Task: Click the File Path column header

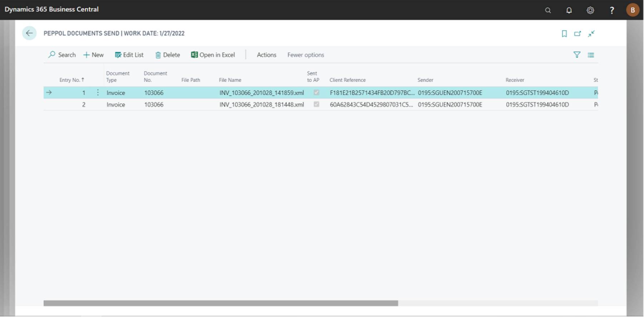Action: tap(190, 80)
